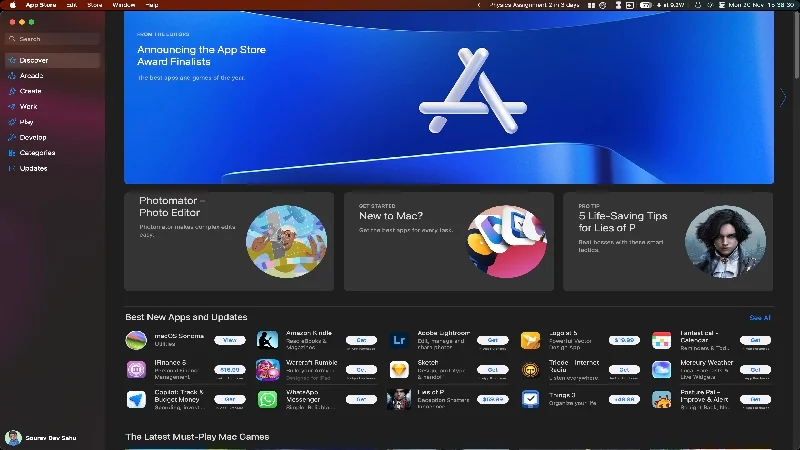Viewport: 800px width, 450px height.
Task: Click Get for Amazon Kindle
Action: coord(361,340)
